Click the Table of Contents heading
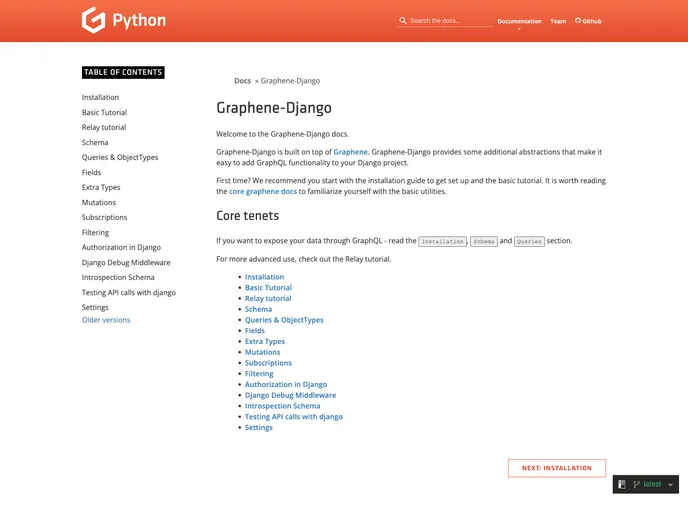The height and width of the screenshot is (512, 688). click(123, 72)
